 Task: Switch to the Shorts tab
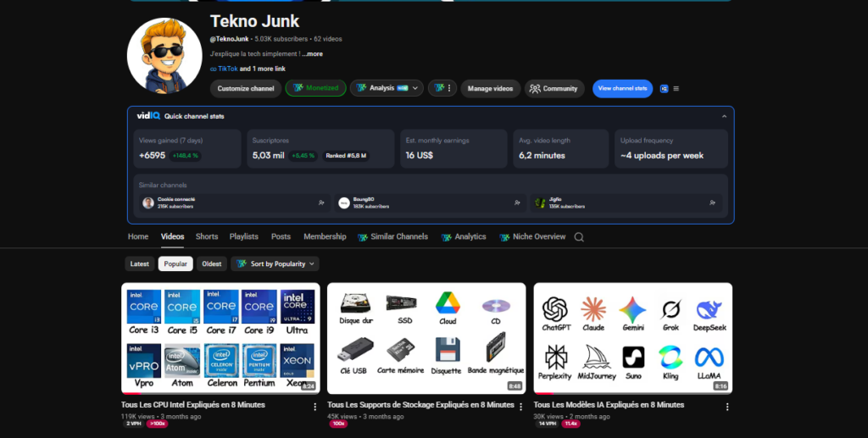207,236
